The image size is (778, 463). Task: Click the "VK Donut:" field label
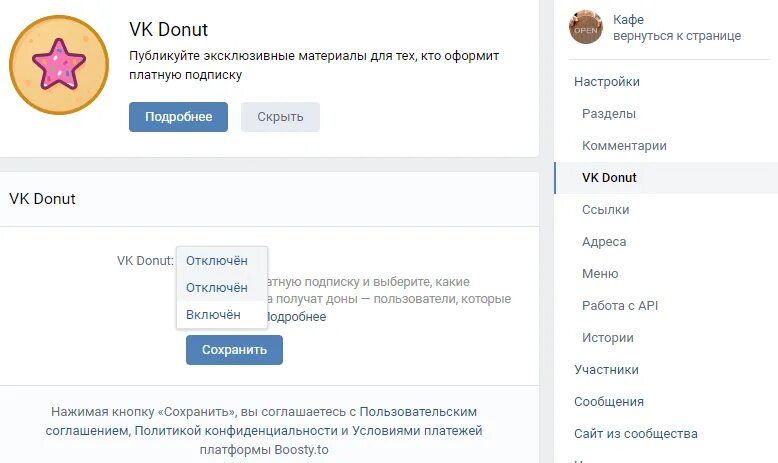pos(145,261)
